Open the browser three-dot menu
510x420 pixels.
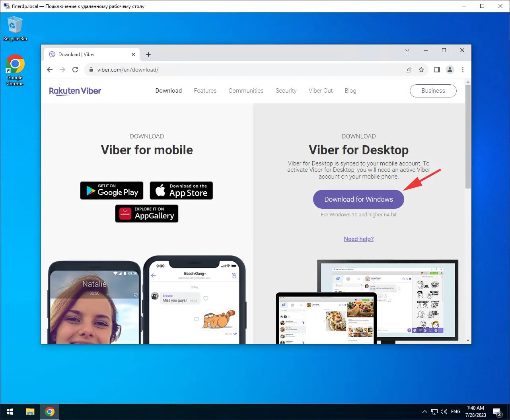click(463, 69)
